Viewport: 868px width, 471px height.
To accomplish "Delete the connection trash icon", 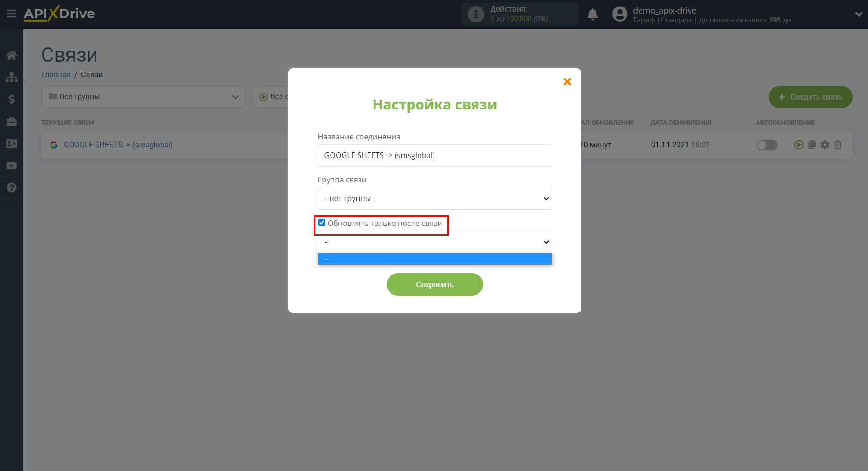I will click(838, 145).
